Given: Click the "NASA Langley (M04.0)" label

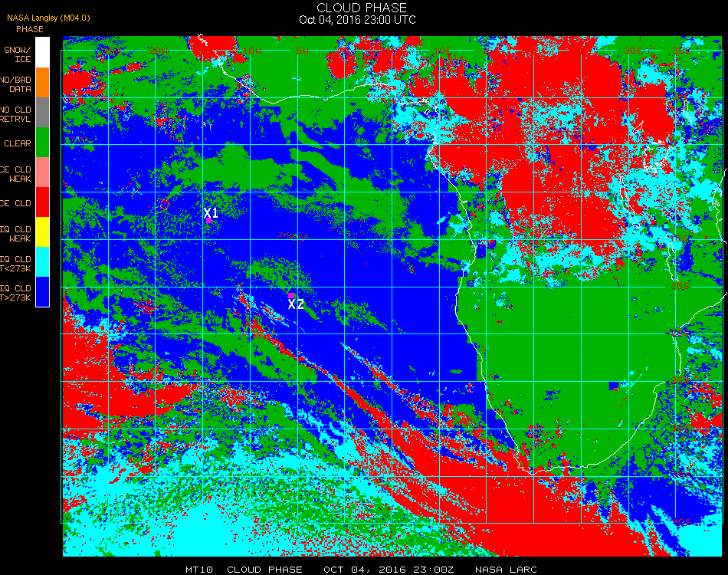Looking at the screenshot, I should pos(48,18).
